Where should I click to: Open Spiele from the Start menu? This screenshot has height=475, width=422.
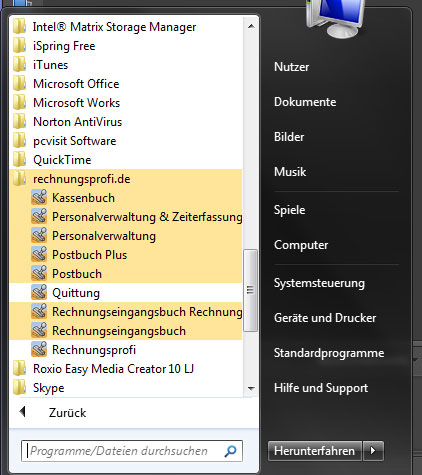click(289, 210)
